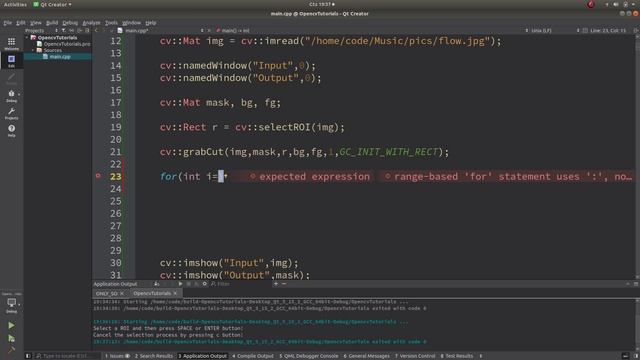Close the OpencvTutorials output tab
The image size is (640, 360).
pyautogui.click(x=175, y=293)
